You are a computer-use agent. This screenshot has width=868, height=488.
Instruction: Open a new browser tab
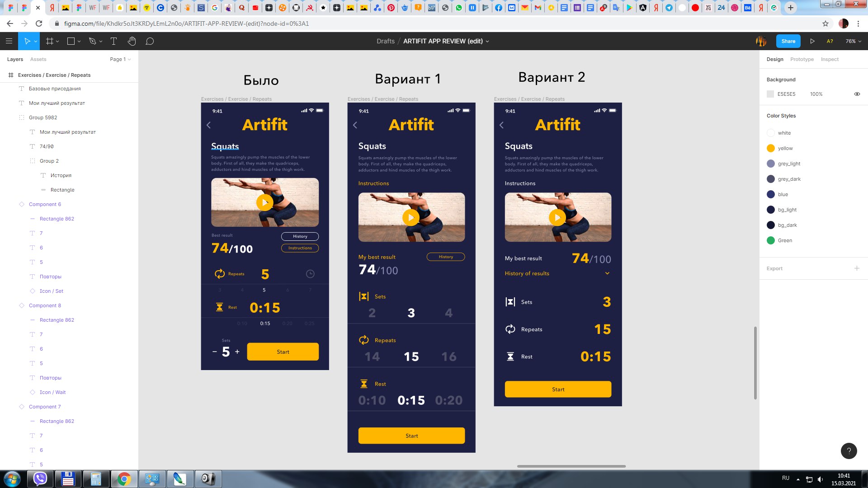tap(790, 8)
